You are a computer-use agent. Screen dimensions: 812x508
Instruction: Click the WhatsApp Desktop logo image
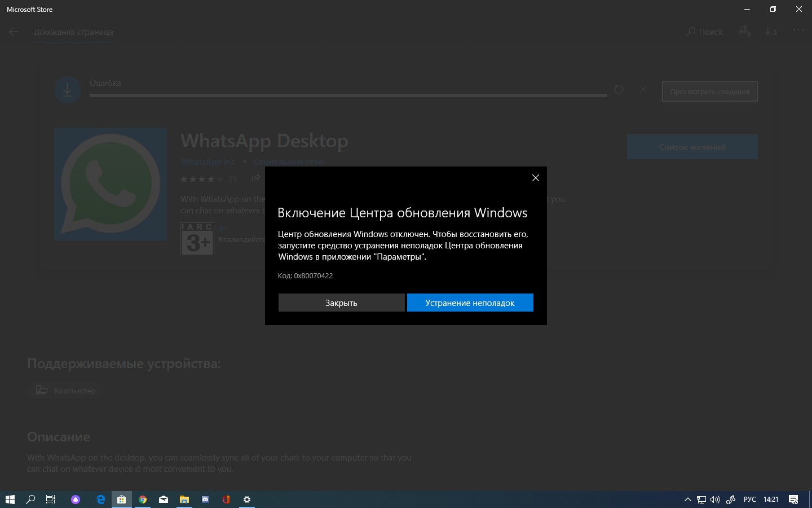(x=111, y=184)
